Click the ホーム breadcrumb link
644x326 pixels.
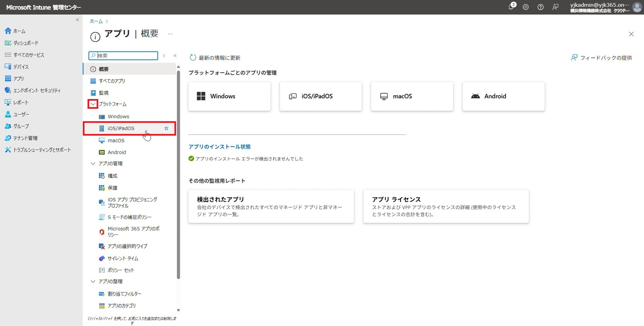(96, 21)
